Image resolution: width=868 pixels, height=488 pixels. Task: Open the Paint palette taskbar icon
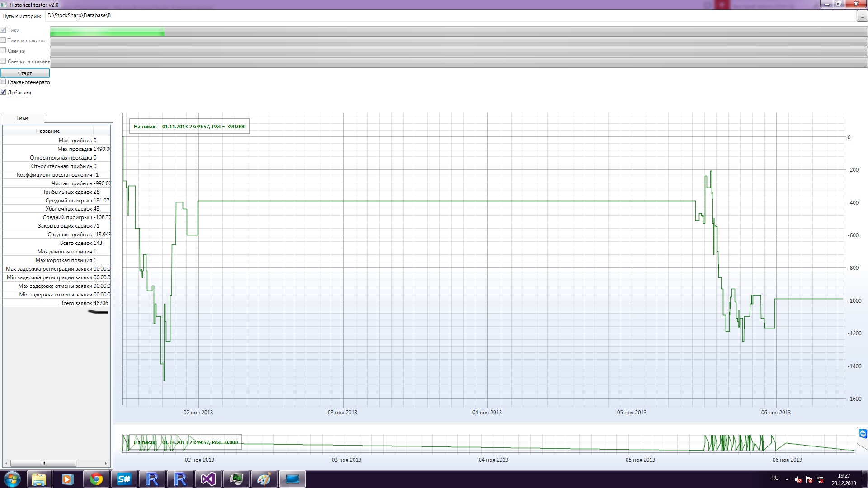click(264, 479)
